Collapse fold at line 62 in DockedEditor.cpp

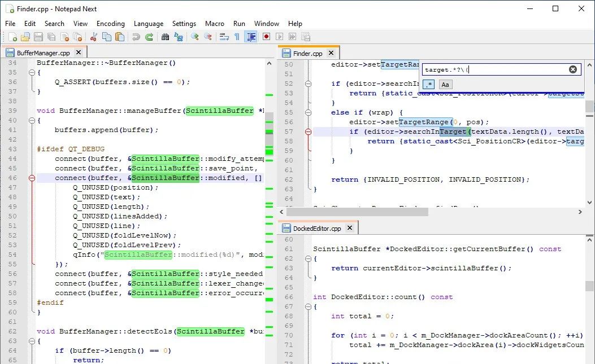point(308,258)
